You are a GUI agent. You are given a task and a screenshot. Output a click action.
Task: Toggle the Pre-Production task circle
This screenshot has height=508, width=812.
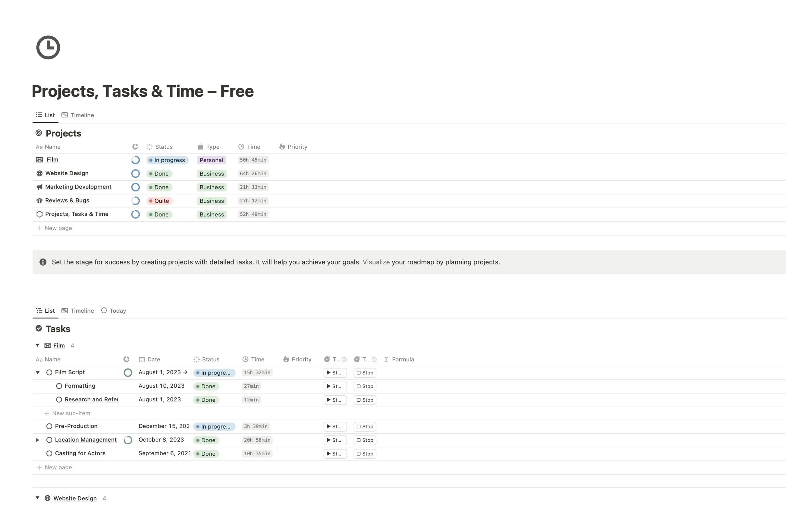[x=49, y=426]
